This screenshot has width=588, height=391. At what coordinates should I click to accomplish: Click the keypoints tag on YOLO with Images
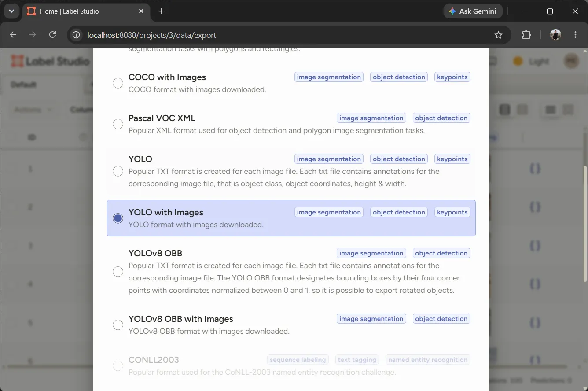[x=452, y=212]
